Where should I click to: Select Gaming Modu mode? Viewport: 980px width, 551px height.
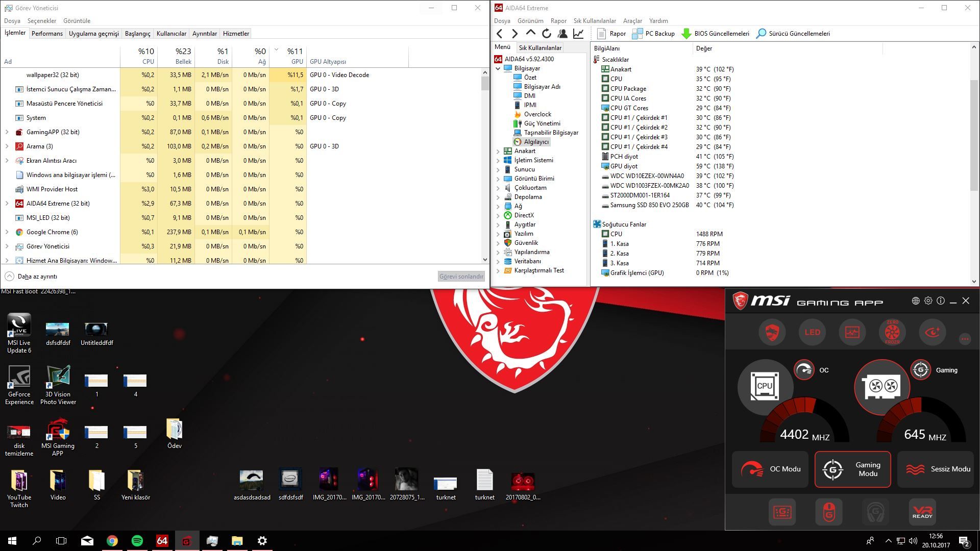pos(852,469)
